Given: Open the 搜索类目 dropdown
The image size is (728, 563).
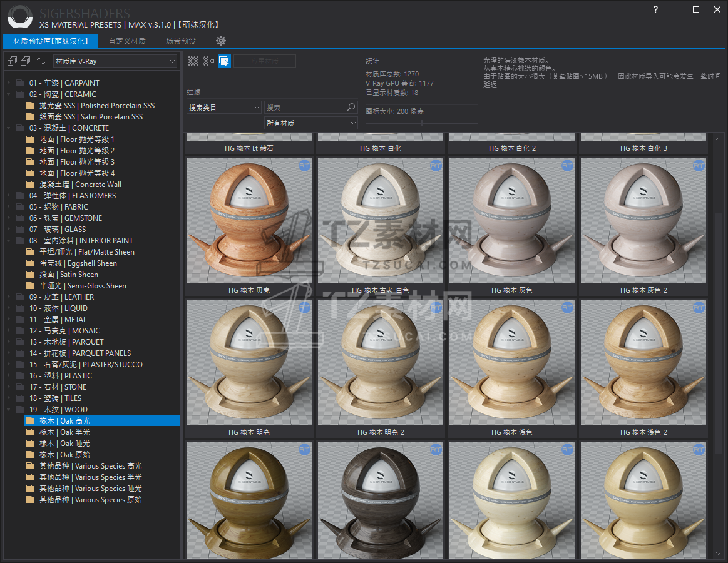Looking at the screenshot, I should click(224, 107).
